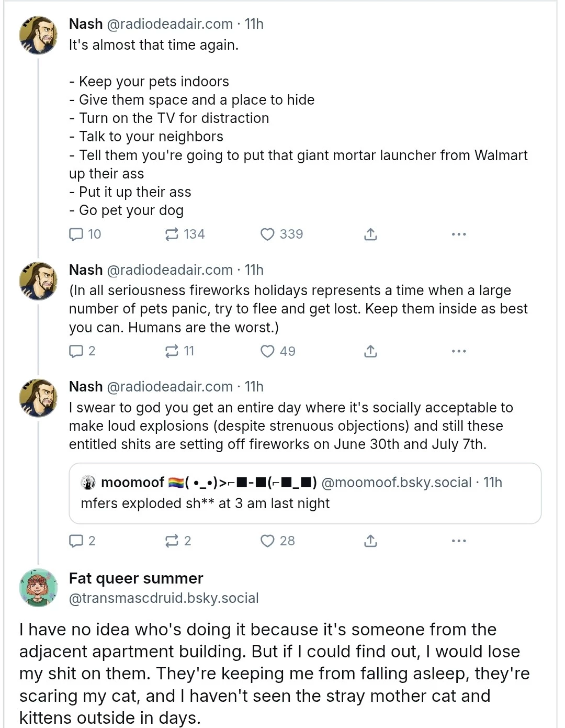Open the quoted moomoof post
Screen dimensions: 565x728
[305, 493]
